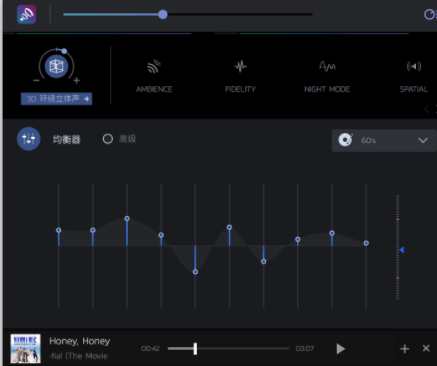Select the FIDELITY label

240,89
